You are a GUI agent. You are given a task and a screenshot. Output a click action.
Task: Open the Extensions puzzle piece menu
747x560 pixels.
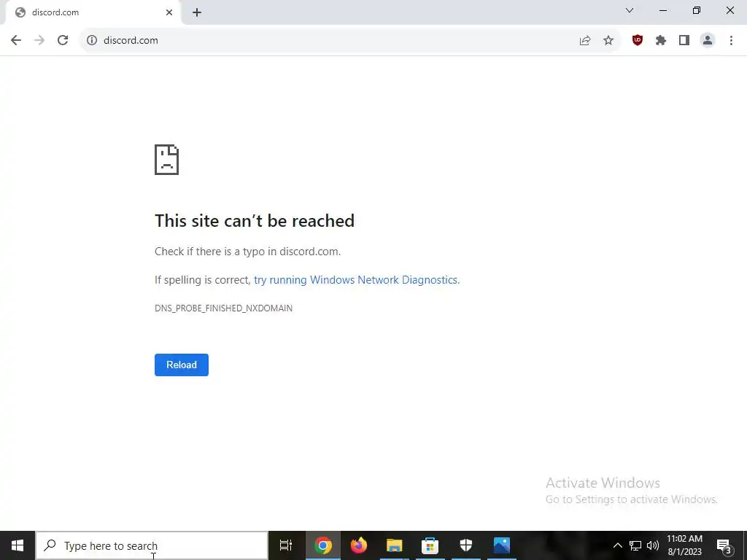coord(660,41)
